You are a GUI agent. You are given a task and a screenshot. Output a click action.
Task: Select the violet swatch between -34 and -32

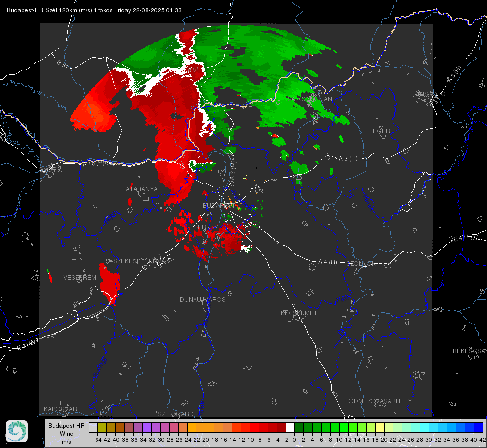click(147, 427)
